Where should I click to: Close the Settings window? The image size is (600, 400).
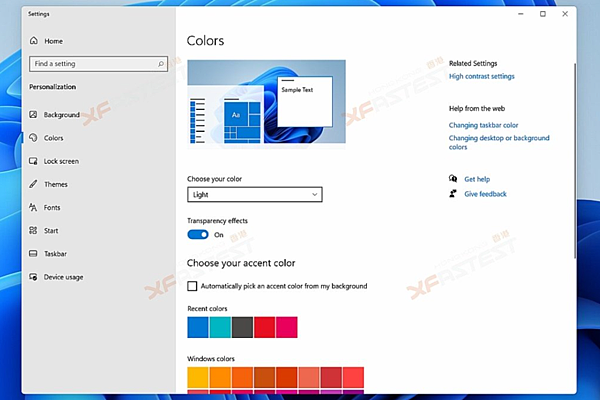pyautogui.click(x=565, y=14)
